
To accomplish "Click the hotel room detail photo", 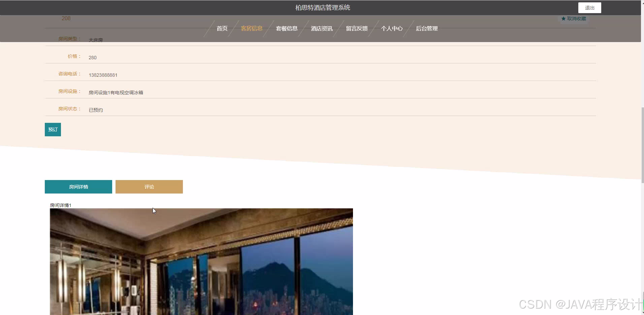I will (x=201, y=261).
